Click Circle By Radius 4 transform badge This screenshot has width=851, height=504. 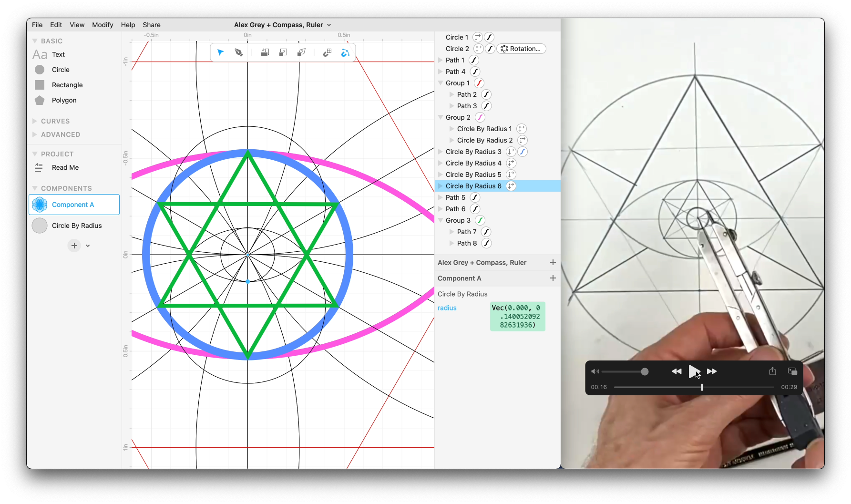511,163
